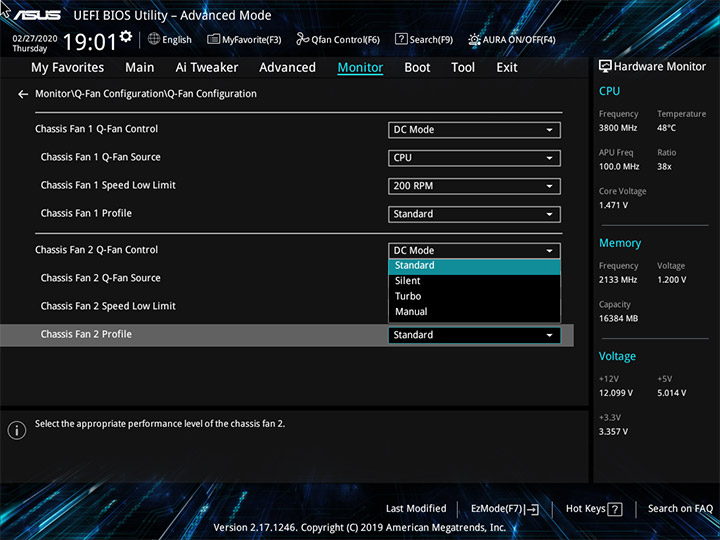Screen dimensions: 720x540
Task: Click arrow of Chassis Fan 2 Profile combo box
Action: click(x=549, y=336)
